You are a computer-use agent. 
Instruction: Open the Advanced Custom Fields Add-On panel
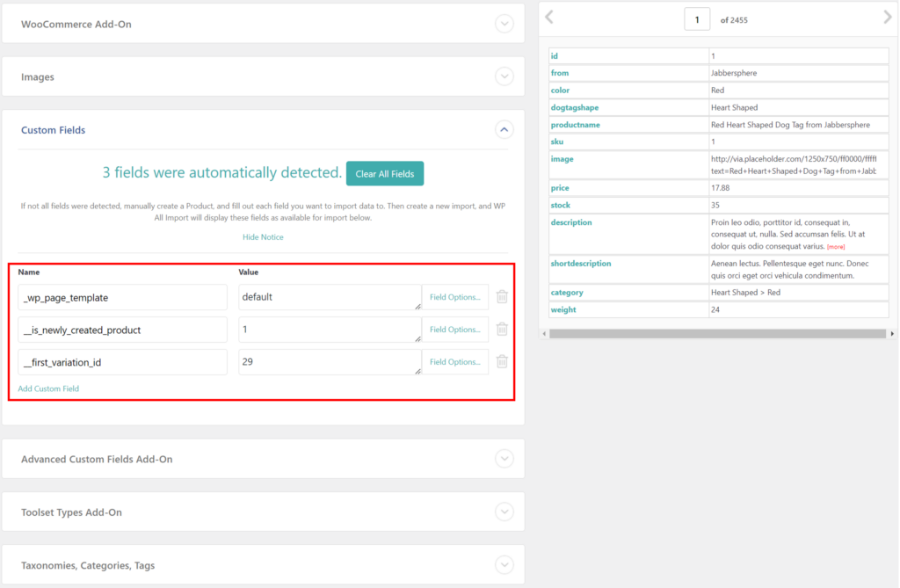click(504, 458)
